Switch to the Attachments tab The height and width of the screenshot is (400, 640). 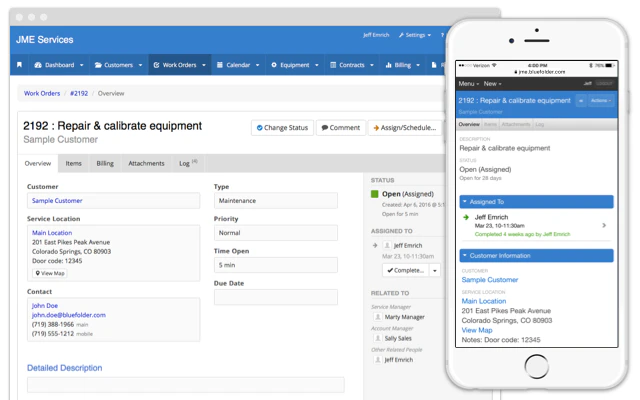point(146,163)
